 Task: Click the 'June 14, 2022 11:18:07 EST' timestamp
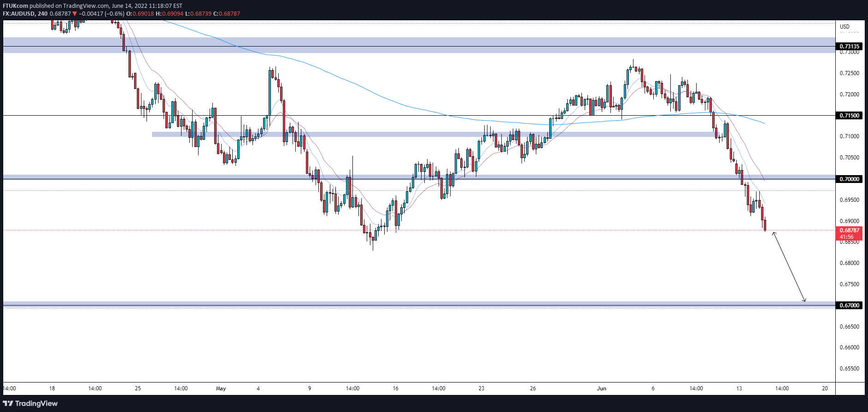[147, 6]
